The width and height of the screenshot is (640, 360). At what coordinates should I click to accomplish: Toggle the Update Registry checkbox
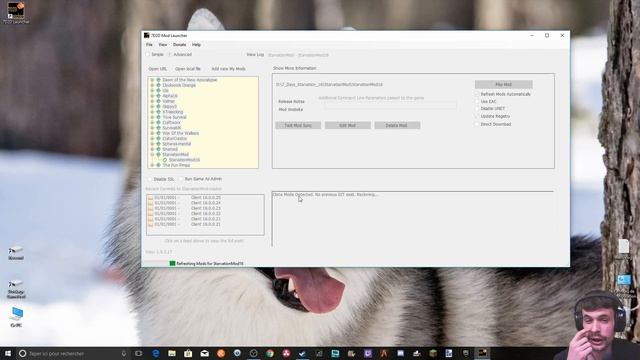click(477, 116)
